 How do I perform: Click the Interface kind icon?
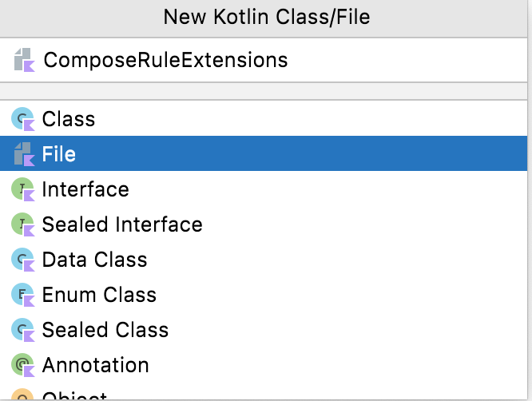[x=23, y=190]
